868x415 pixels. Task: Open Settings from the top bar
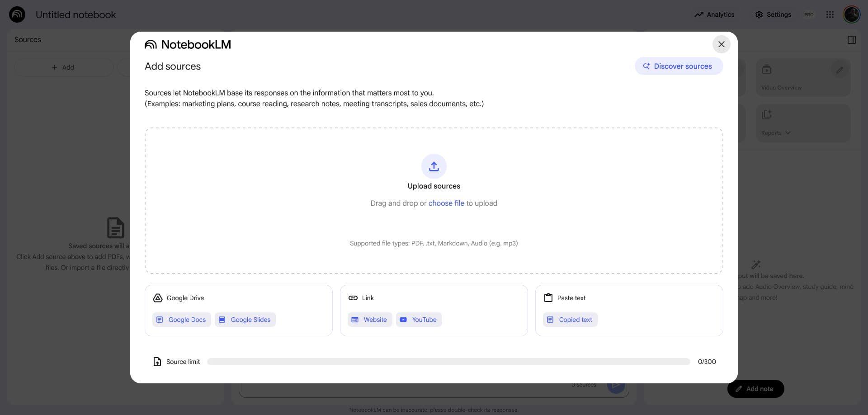[773, 14]
